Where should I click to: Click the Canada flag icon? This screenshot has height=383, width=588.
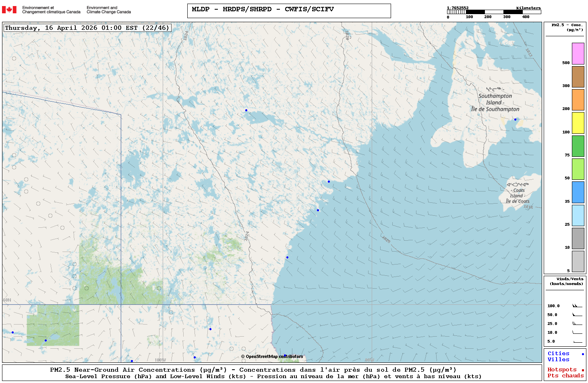tap(9, 10)
